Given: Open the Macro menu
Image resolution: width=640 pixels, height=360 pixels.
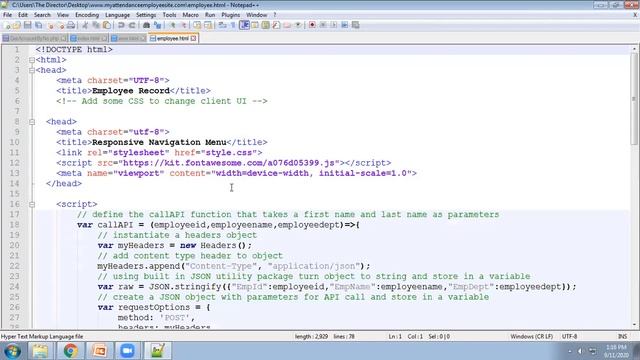Looking at the screenshot, I should [x=190, y=15].
